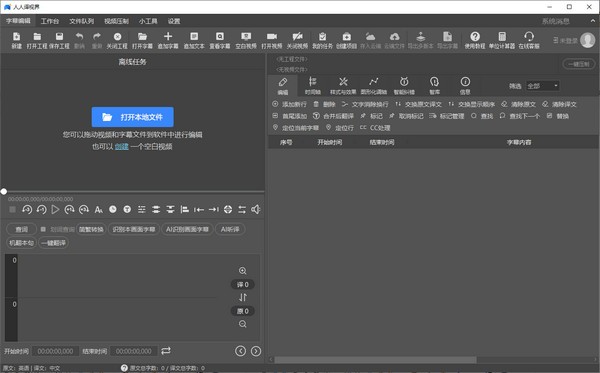Click the user avatar icon
This screenshot has height=373, width=600.
[587, 40]
